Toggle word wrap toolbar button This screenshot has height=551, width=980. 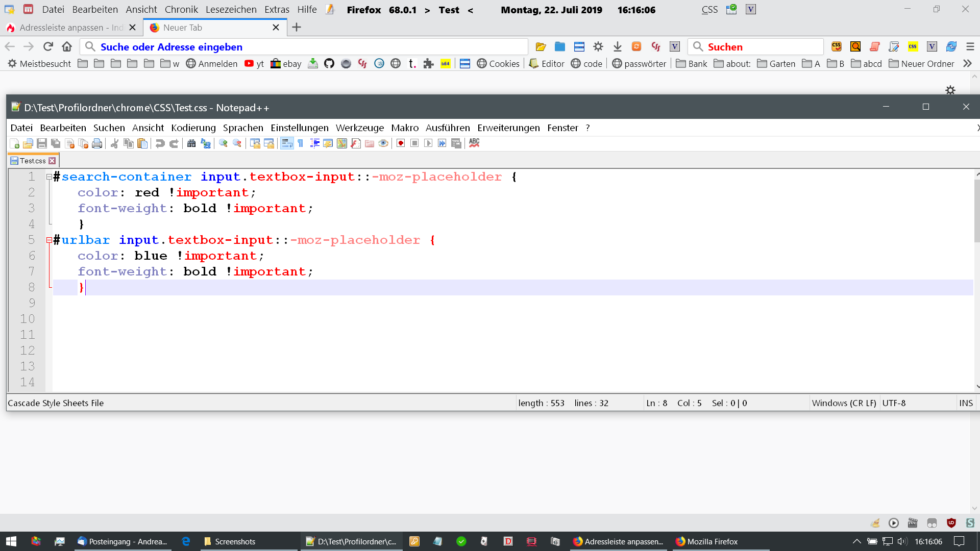(287, 143)
